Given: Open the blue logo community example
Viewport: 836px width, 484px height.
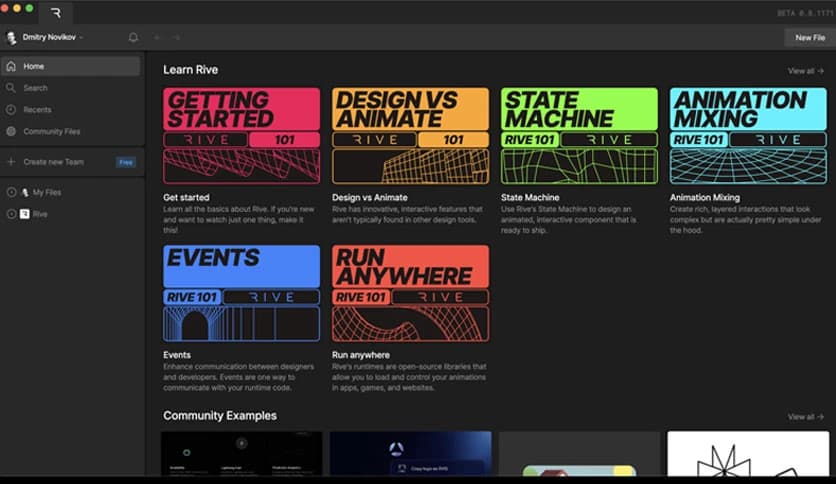Looking at the screenshot, I should click(x=411, y=453).
